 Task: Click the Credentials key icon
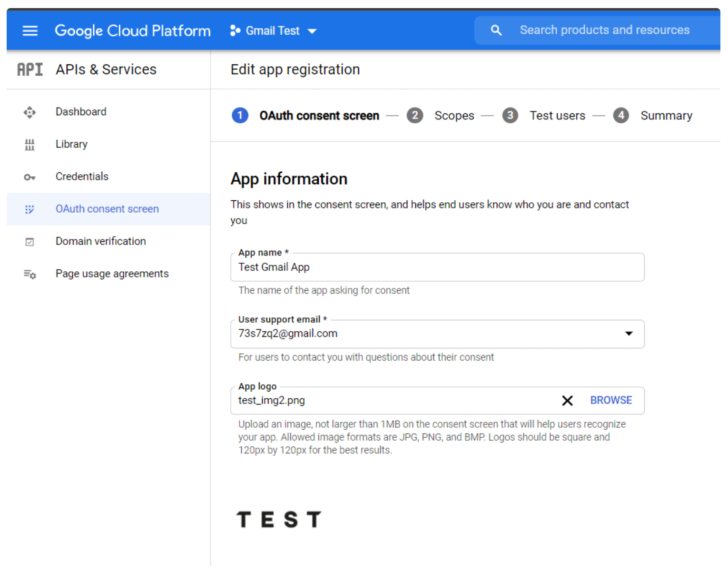tap(30, 177)
